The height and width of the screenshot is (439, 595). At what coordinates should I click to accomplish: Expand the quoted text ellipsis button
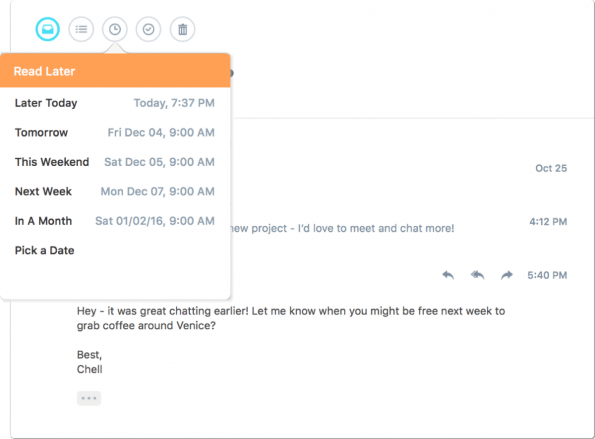point(89,398)
